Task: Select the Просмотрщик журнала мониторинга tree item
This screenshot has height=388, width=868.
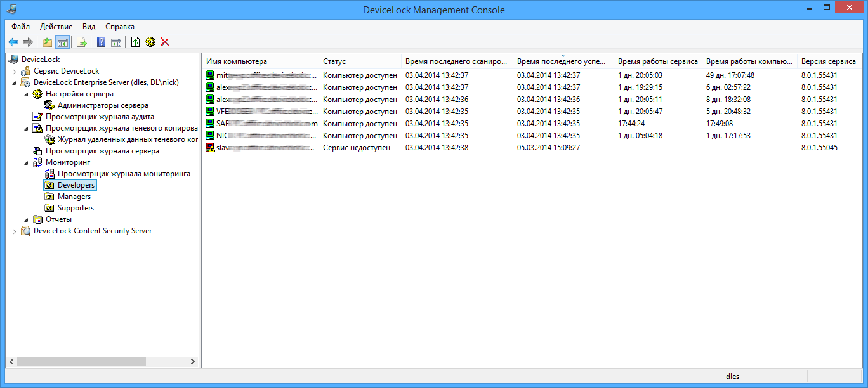Action: point(124,174)
